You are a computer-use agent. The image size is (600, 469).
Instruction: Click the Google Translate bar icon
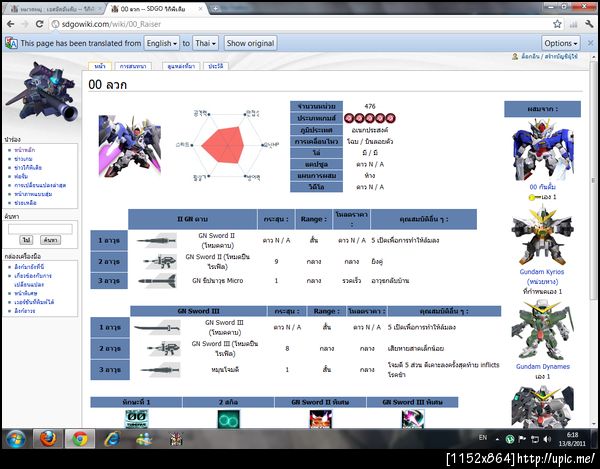click(x=11, y=43)
